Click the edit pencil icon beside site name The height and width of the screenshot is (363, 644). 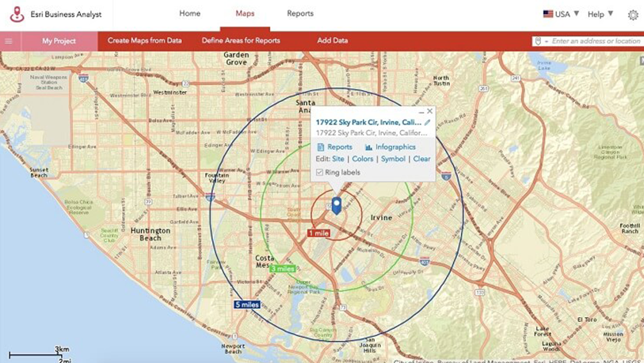(428, 122)
